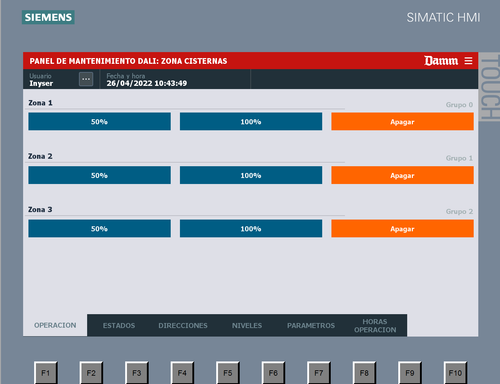The height and width of the screenshot is (384, 500).
Task: Set Zona 1 lighting to 100%
Action: click(251, 122)
